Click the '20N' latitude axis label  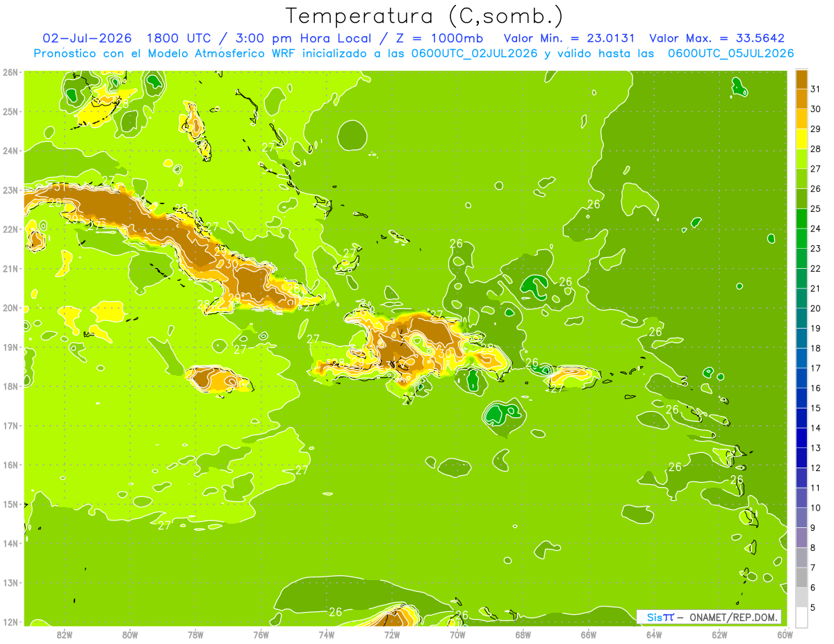[x=10, y=308]
